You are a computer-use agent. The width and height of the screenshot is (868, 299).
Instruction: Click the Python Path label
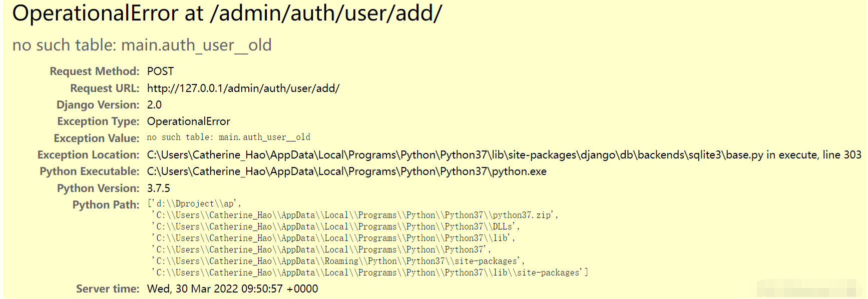coord(106,205)
